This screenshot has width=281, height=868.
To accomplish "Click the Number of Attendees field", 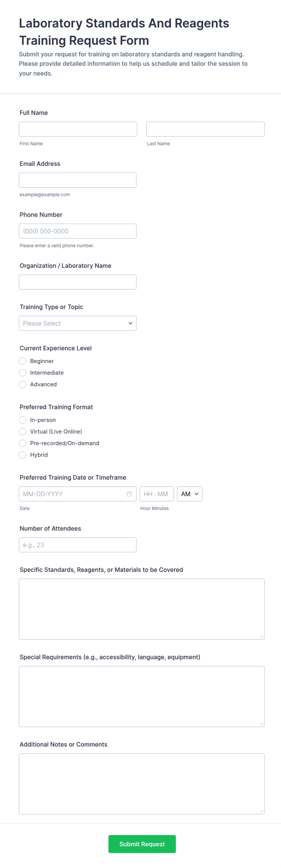I will (77, 545).
